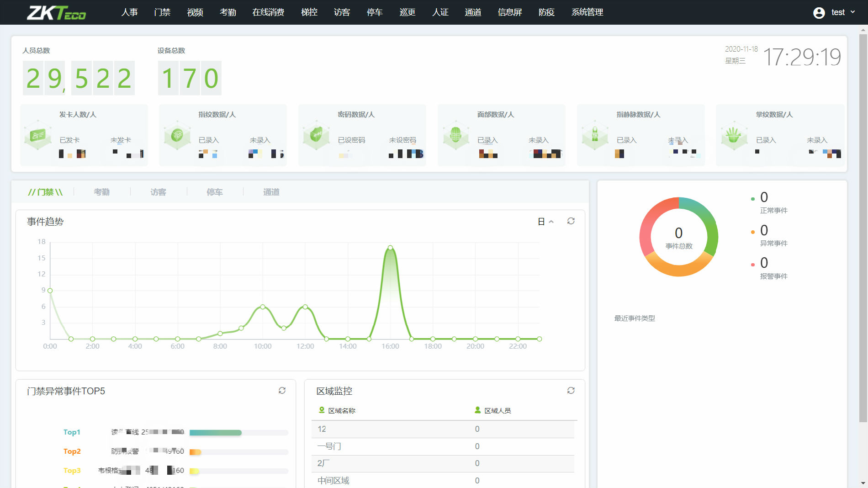Click the password data shield icon

[x=316, y=135]
